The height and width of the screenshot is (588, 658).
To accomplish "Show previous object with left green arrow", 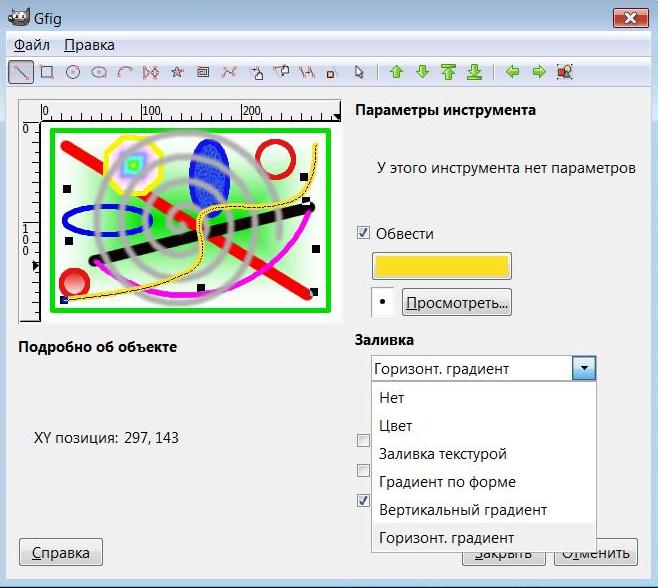I will pyautogui.click(x=512, y=72).
